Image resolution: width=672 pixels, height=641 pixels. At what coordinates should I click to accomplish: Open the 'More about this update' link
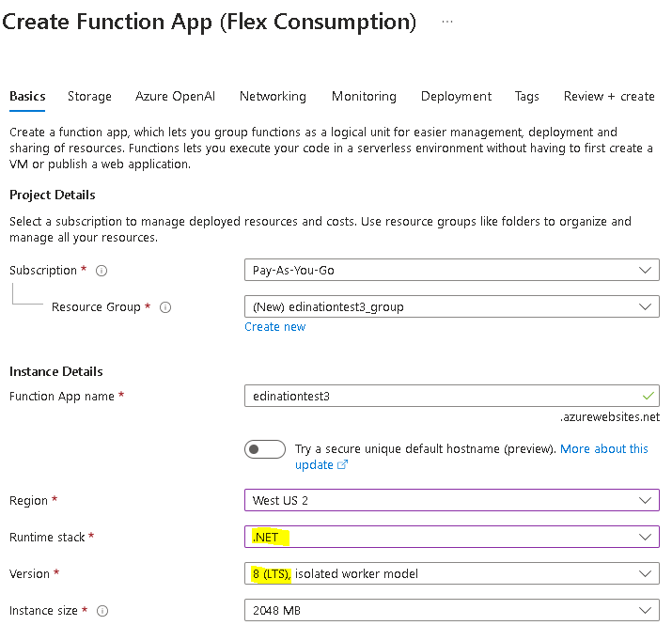tap(472, 457)
